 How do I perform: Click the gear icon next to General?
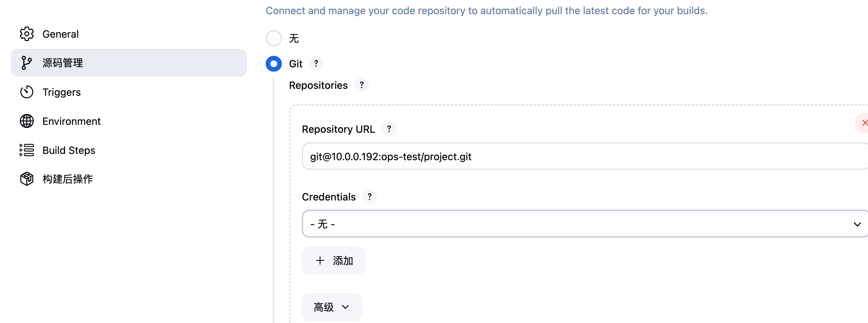[x=27, y=34]
